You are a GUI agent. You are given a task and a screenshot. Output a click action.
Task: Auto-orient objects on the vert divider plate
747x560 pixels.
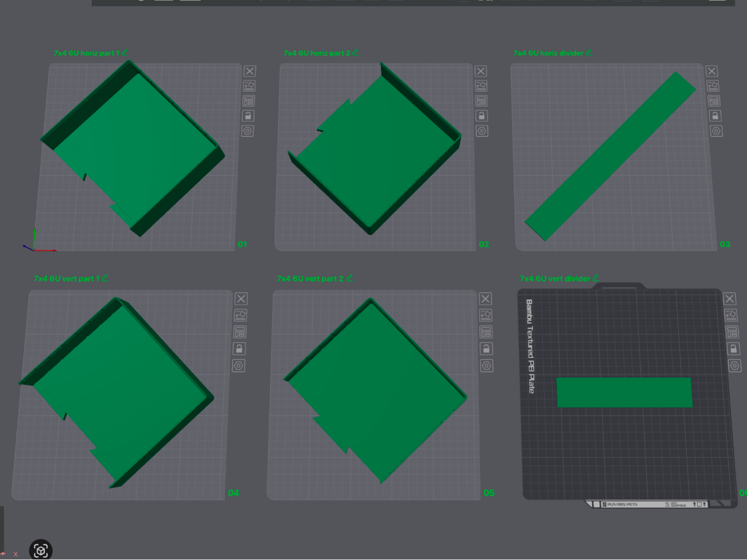tap(731, 315)
